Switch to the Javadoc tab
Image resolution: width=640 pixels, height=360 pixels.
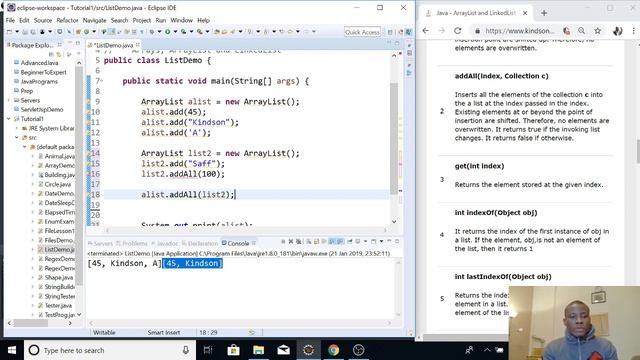tap(165, 243)
